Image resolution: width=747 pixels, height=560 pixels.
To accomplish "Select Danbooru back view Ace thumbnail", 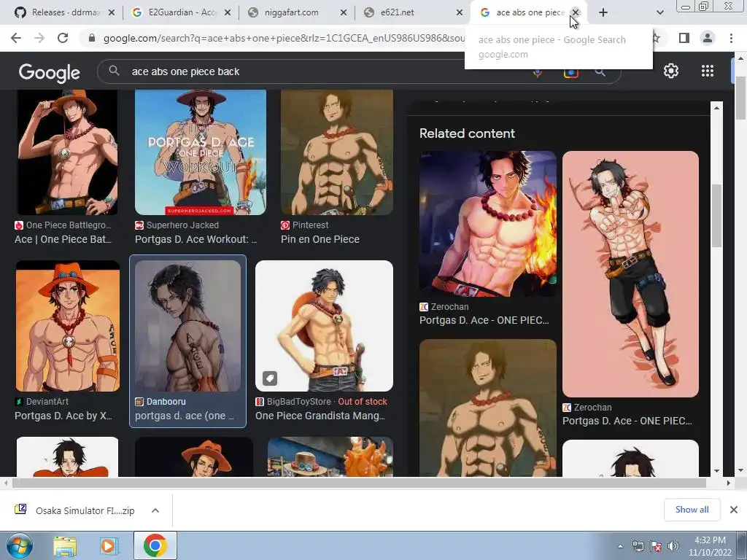I will [x=187, y=326].
